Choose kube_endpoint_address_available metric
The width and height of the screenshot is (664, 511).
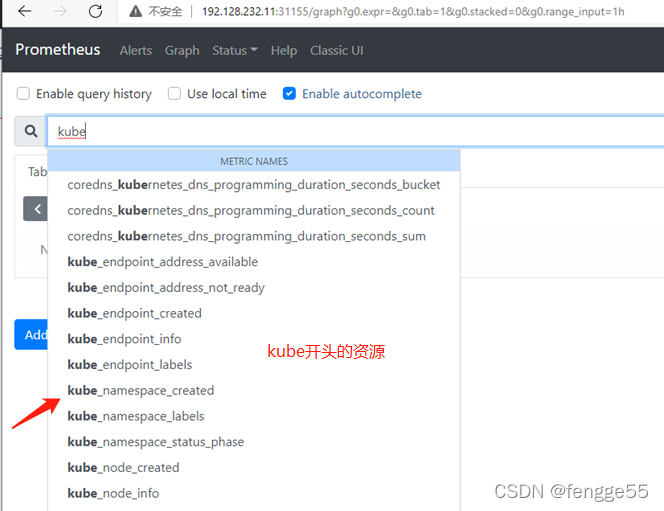[x=254, y=262]
